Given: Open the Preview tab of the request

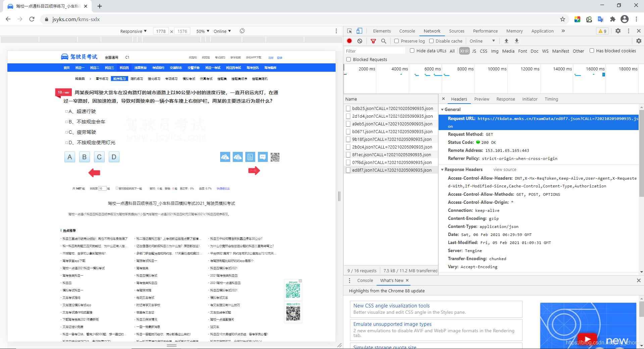Looking at the screenshot, I should (482, 99).
